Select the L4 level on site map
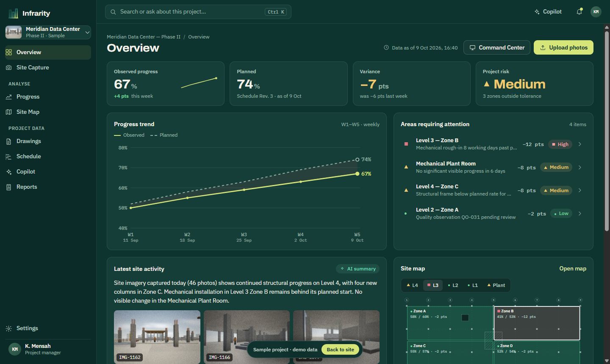The height and width of the screenshot is (364, 610). point(412,285)
